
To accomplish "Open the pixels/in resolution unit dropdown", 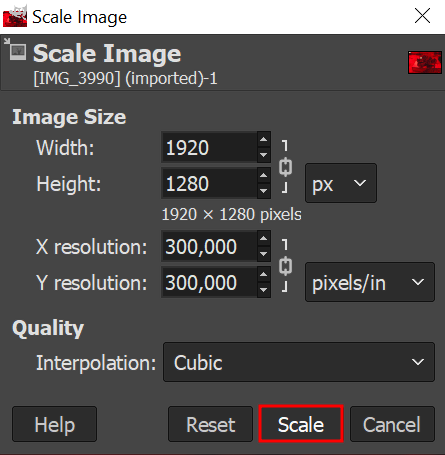I will tap(370, 282).
